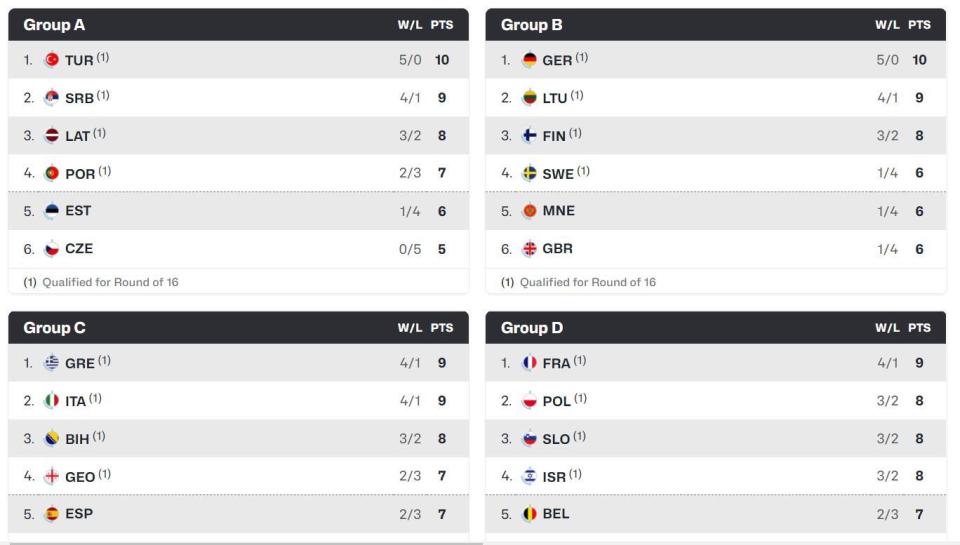Click Germany flag icon in Group B
Image resolution: width=960 pixels, height=545 pixels.
click(530, 59)
